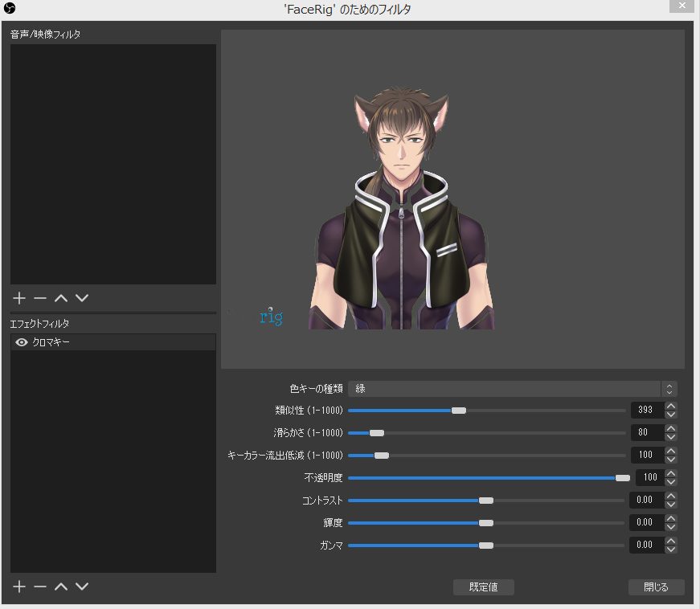Viewport: 700px width, 609px height.
Task: Click the 閉じる button
Action: (657, 587)
